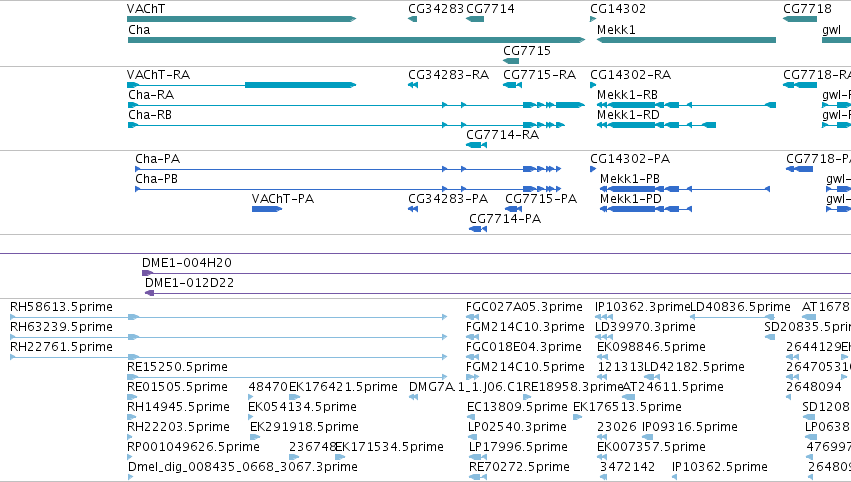Select the IP09316.5prime EST label
This screenshot has width=851, height=482.
pos(690,427)
